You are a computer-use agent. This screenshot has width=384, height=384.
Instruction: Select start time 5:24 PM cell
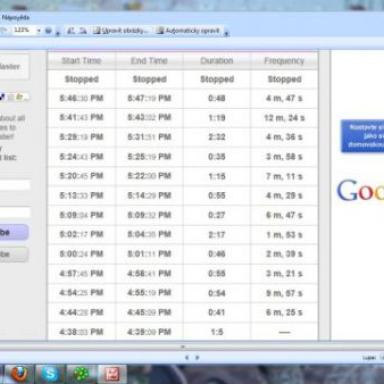(x=81, y=156)
